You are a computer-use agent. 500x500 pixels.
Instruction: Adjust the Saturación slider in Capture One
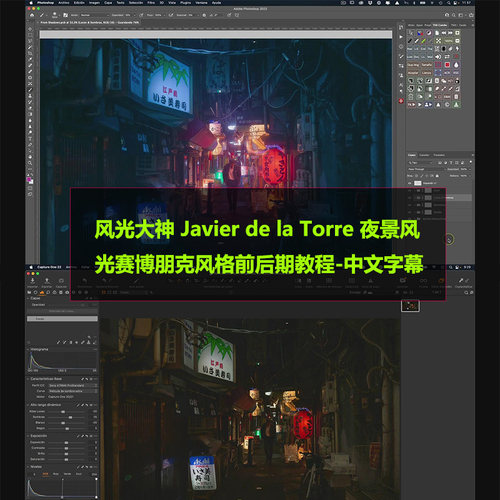[x=66, y=459]
